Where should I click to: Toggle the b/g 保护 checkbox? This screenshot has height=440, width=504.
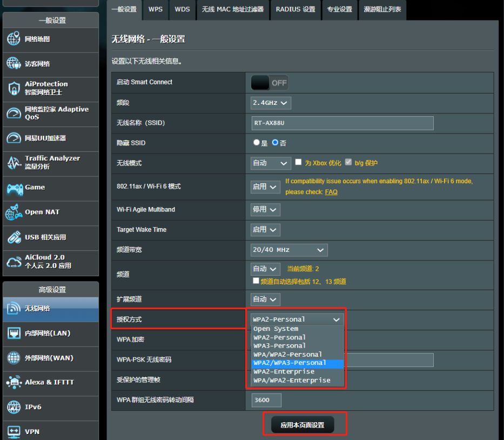(x=348, y=162)
